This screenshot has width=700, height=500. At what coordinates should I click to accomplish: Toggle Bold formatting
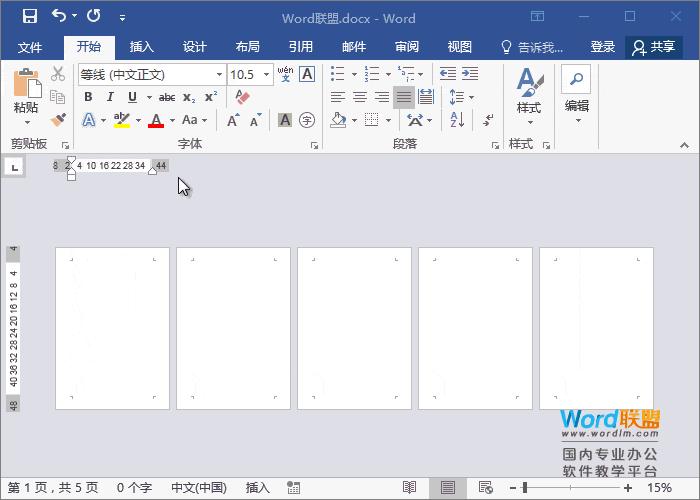click(x=88, y=97)
